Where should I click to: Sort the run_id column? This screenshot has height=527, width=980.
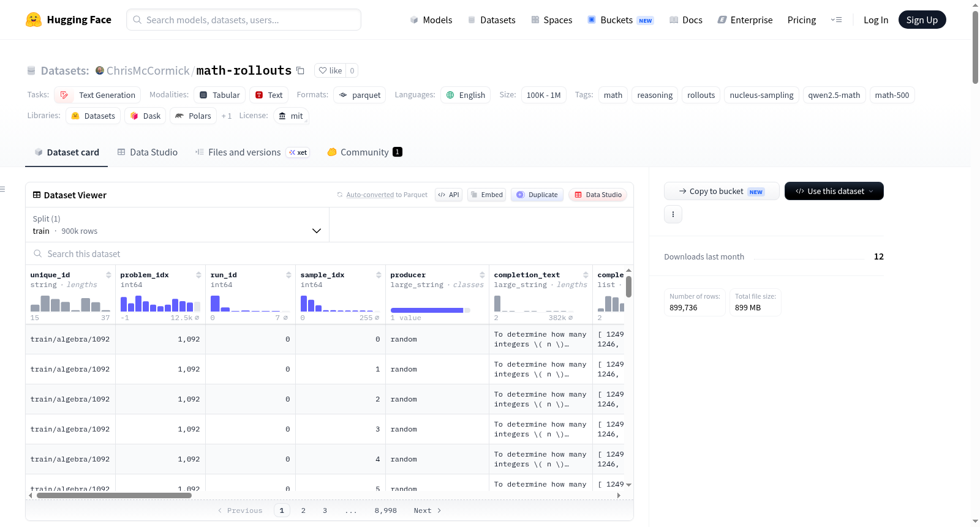(x=288, y=275)
